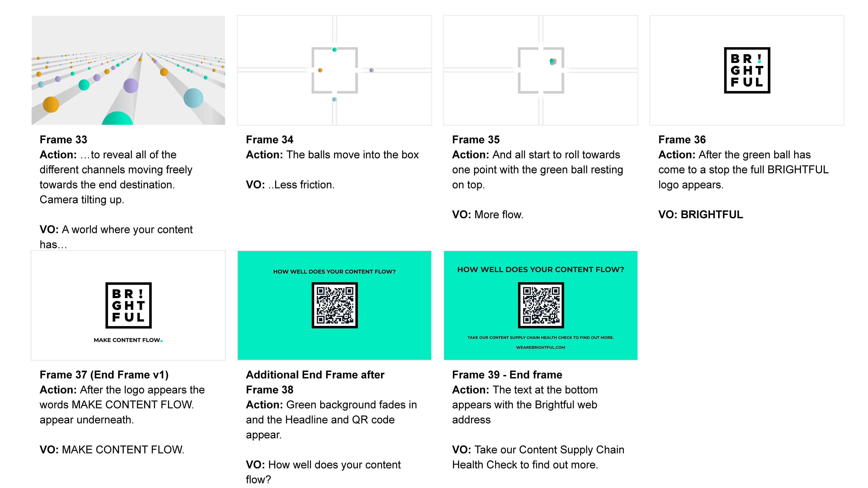
Task: Click the BRIGHTFUL logo in Frame 36
Action: 747,70
